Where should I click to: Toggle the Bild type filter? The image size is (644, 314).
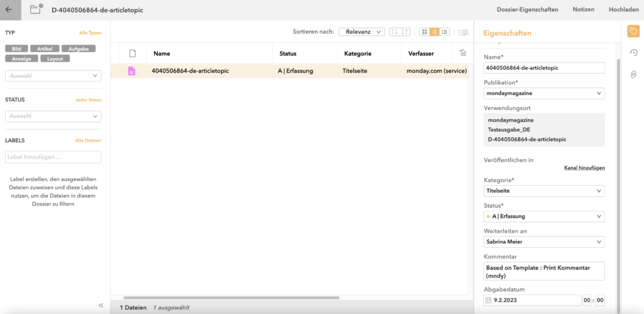pos(16,48)
